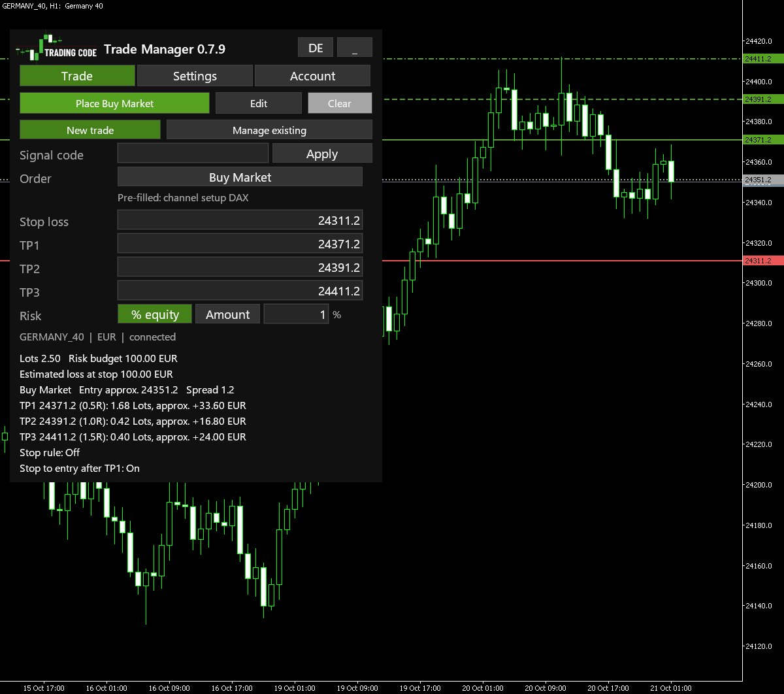The width and height of the screenshot is (784, 694).
Task: Switch to the New trade sub-tab
Action: pyautogui.click(x=90, y=130)
